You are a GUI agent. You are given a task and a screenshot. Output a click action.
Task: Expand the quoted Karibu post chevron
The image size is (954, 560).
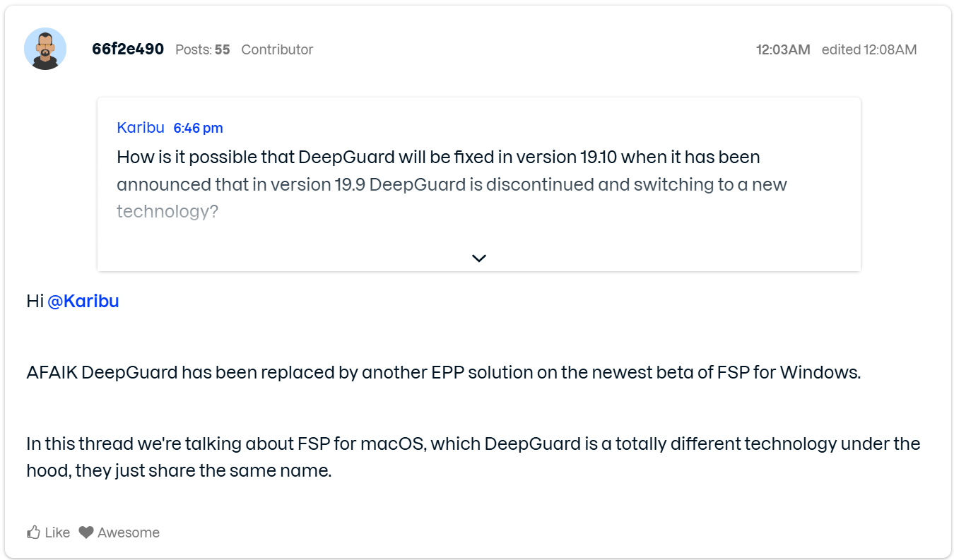coord(479,258)
